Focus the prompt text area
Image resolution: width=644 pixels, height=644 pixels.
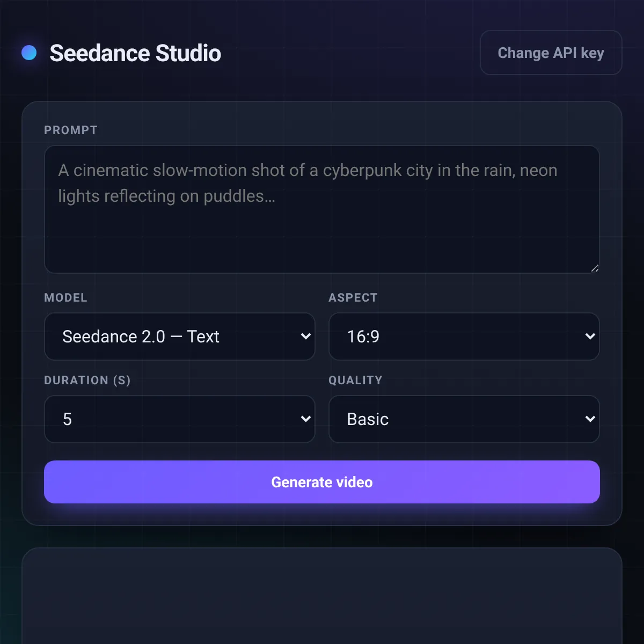point(321,209)
